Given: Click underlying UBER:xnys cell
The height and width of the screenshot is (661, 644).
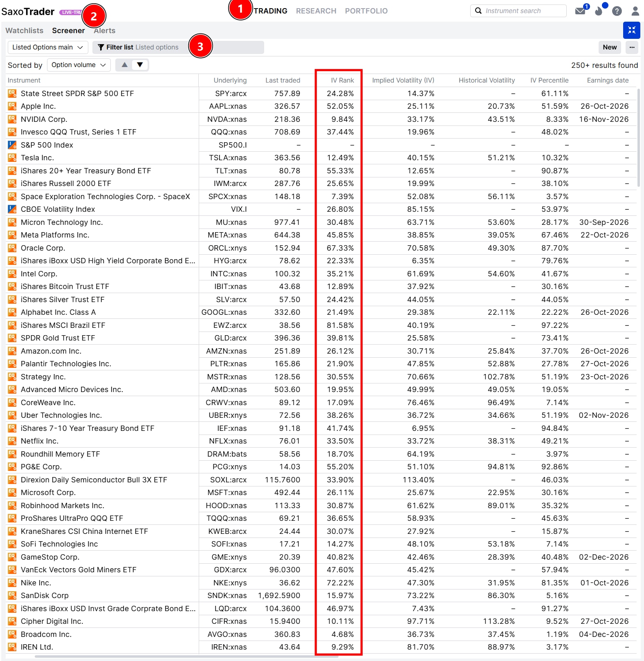Looking at the screenshot, I should (227, 415).
